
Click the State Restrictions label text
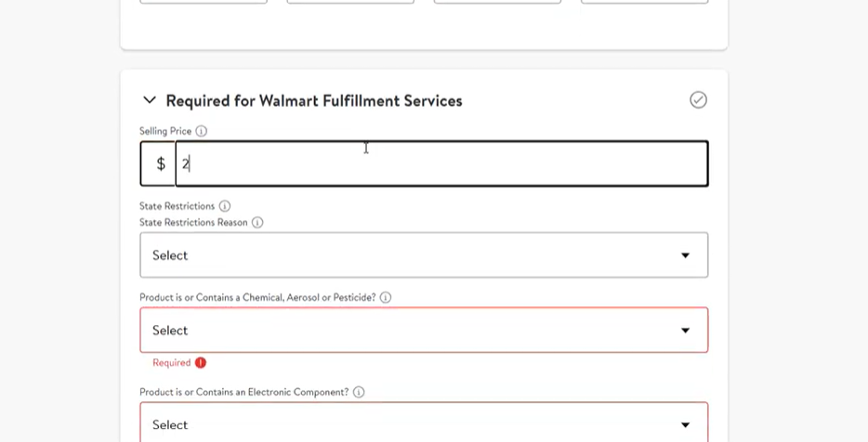177,206
